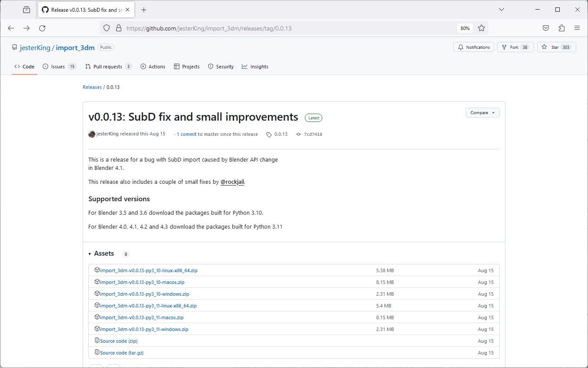This screenshot has height=368, width=588.
Task: Click the Supported versions heading
Action: pyautogui.click(x=119, y=199)
